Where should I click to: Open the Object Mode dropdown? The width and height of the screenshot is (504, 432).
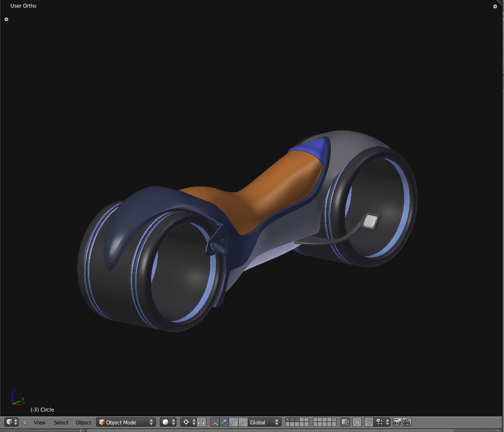pos(126,422)
